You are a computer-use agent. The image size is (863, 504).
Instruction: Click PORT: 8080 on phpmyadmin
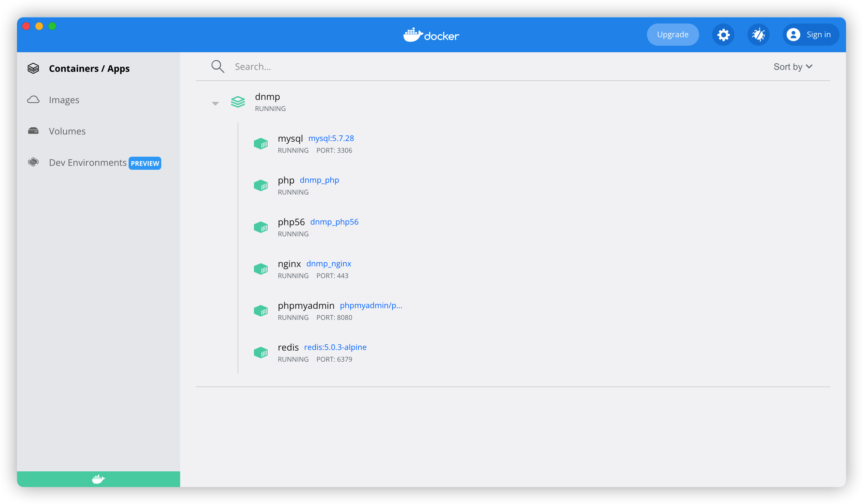[334, 317]
